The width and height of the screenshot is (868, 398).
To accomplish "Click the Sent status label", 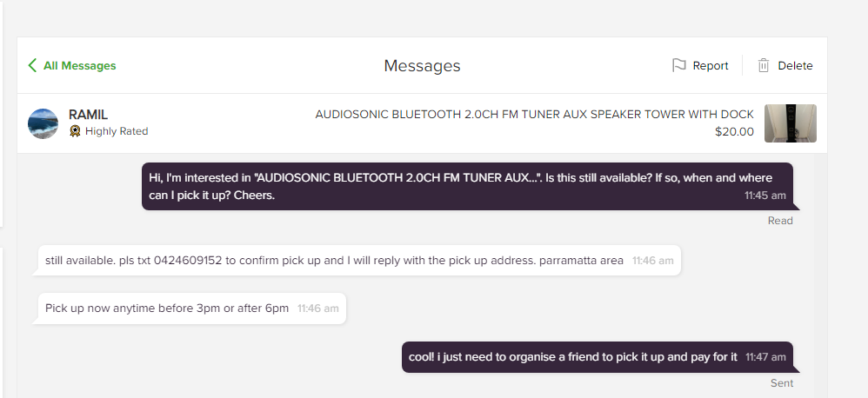I will [x=782, y=382].
